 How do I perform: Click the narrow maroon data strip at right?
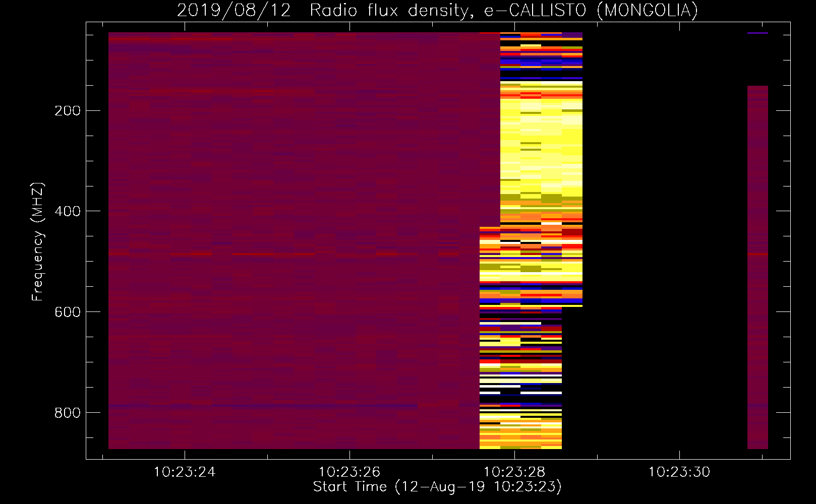[757, 267]
